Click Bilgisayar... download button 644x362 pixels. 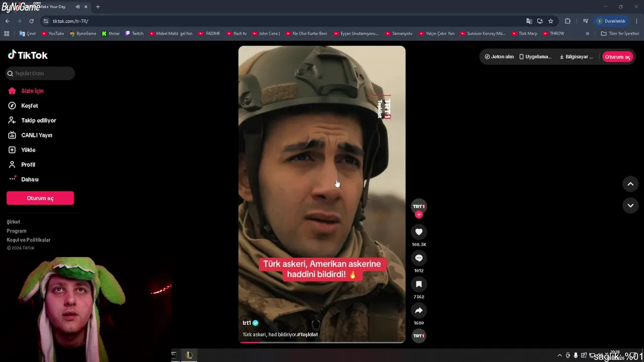tap(576, 57)
